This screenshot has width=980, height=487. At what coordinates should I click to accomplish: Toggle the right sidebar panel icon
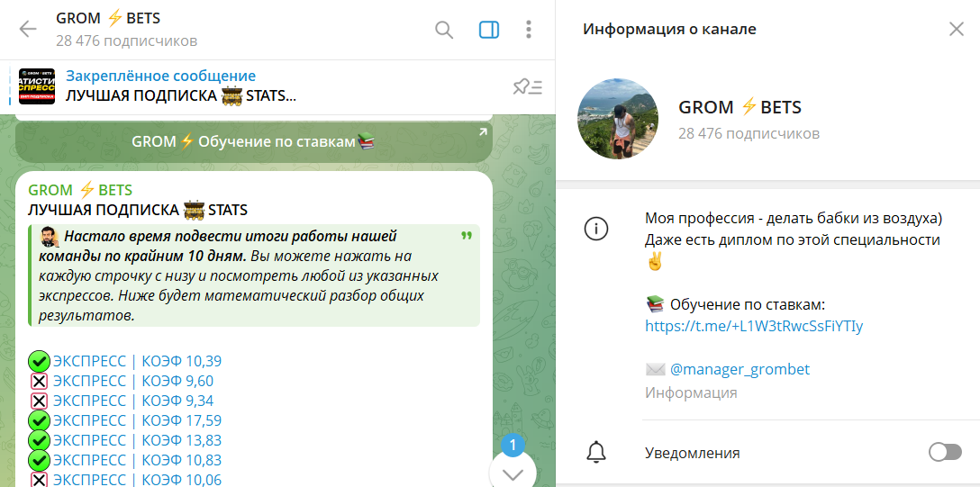pos(488,30)
